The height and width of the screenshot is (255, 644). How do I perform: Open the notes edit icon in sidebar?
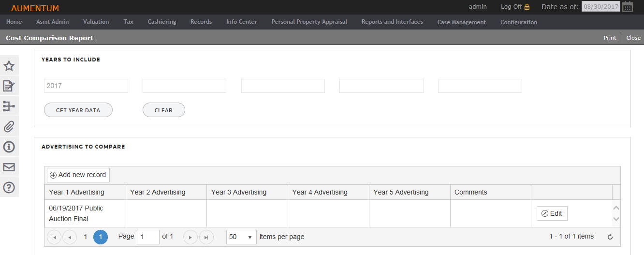9,86
